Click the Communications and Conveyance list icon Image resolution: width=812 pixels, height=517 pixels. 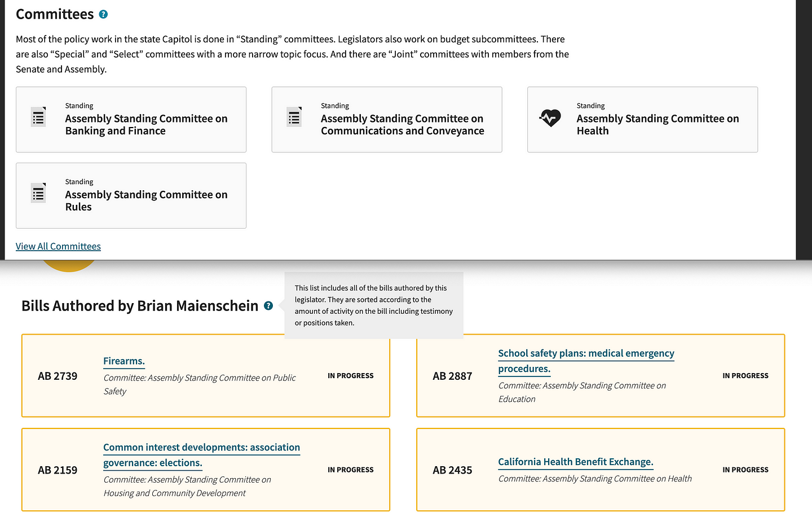294,117
